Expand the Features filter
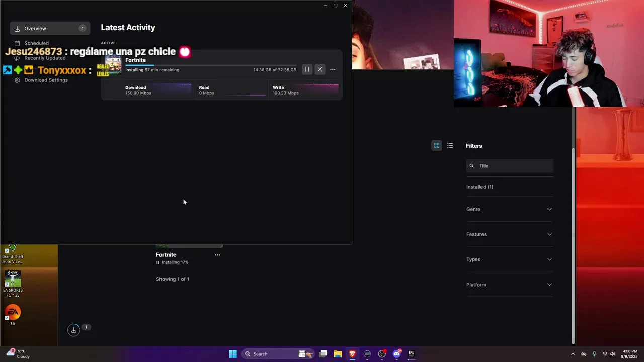This screenshot has width=644, height=362. coord(510,234)
